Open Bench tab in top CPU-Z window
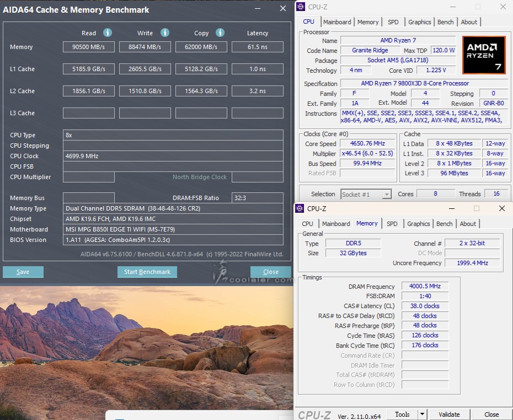513x420 pixels. point(446,22)
